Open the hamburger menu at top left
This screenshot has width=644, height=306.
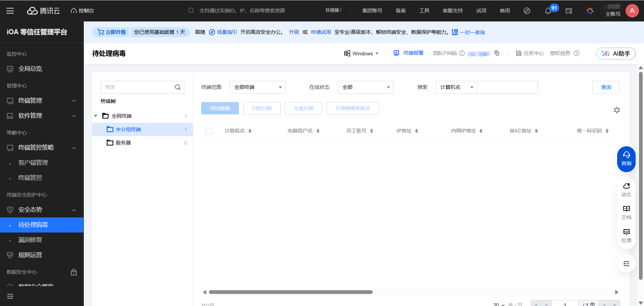[x=10, y=11]
